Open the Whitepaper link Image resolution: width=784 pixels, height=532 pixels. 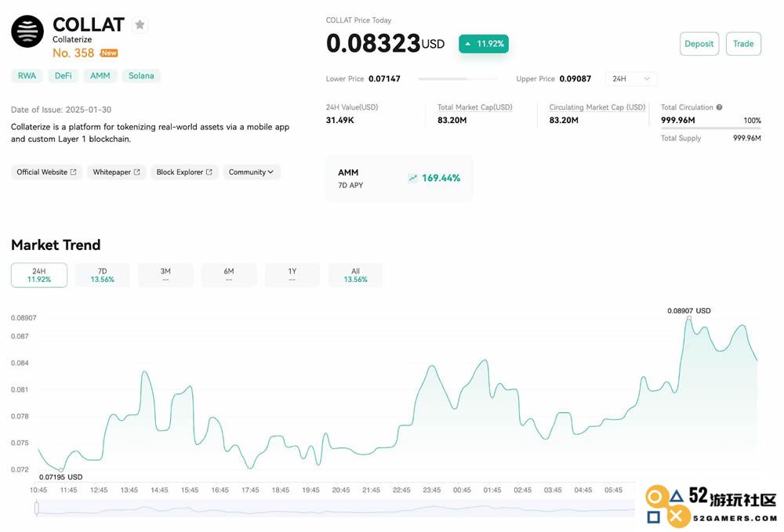tap(117, 172)
